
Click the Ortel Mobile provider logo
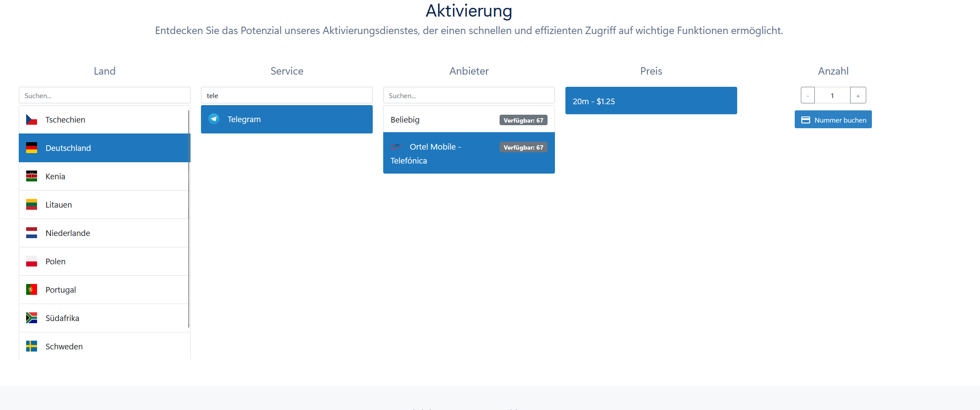[x=395, y=146]
